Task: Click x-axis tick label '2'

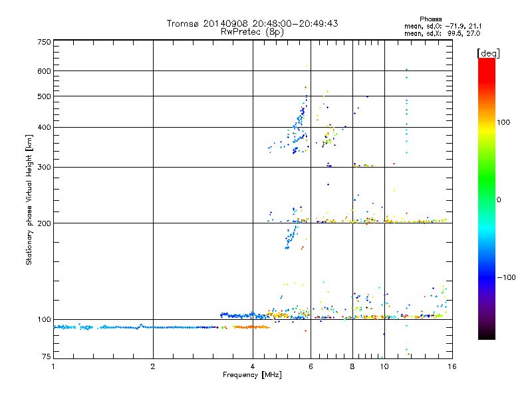Action: [153, 366]
